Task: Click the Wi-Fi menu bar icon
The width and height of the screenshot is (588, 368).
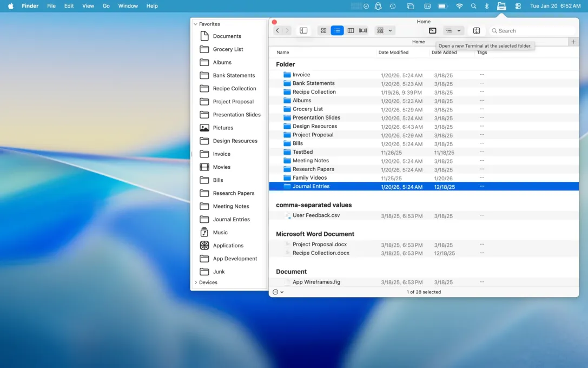Action: [459, 6]
